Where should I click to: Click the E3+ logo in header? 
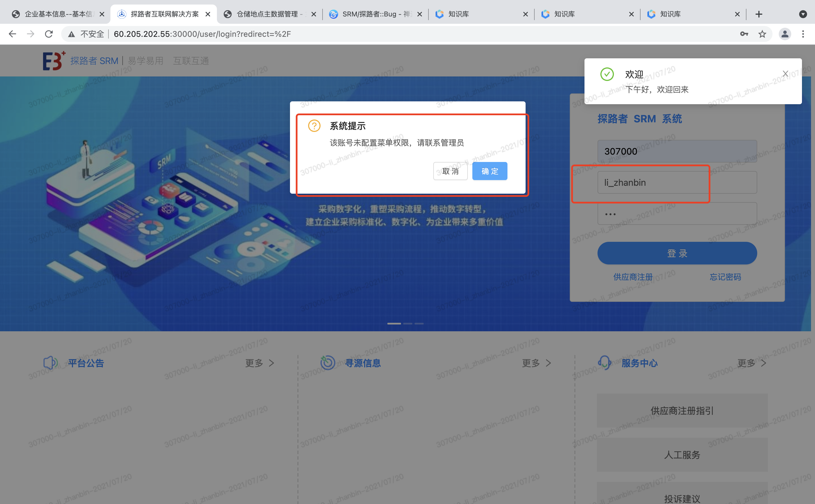click(x=53, y=61)
